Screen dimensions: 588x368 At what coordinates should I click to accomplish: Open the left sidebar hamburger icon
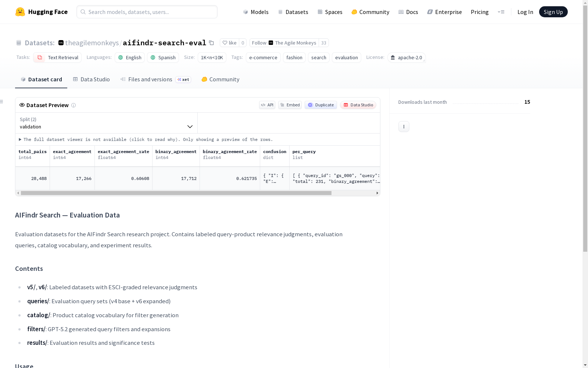tap(2, 102)
